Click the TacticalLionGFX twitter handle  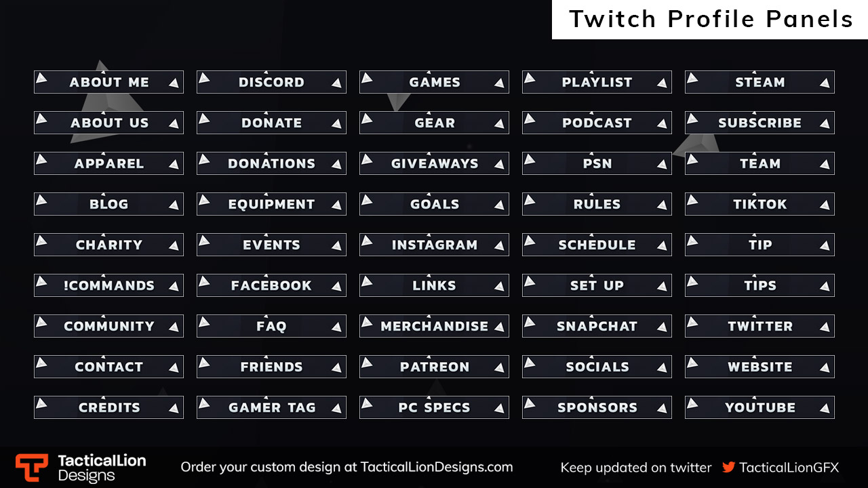coord(789,467)
